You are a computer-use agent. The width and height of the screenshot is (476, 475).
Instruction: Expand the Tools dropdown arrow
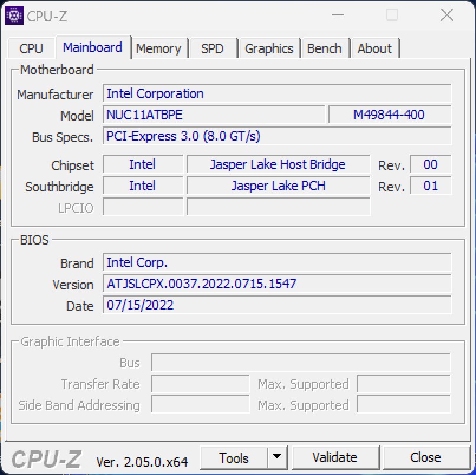(x=277, y=457)
